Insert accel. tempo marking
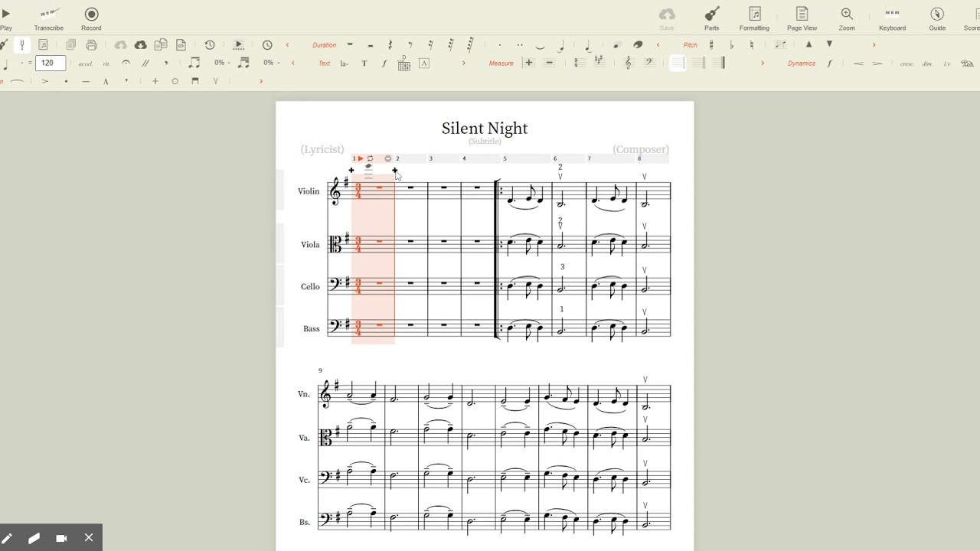Image resolution: width=980 pixels, height=551 pixels. point(86,64)
